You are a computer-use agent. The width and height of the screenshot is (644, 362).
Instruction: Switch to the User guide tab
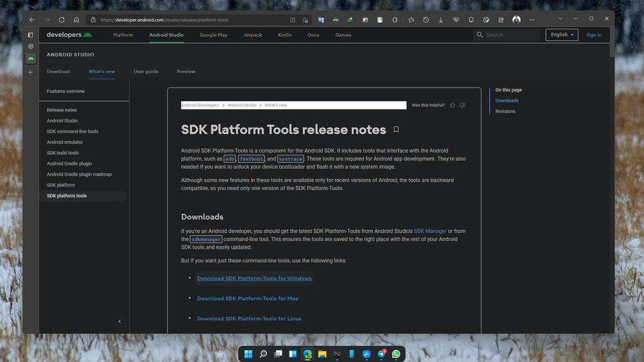146,71
